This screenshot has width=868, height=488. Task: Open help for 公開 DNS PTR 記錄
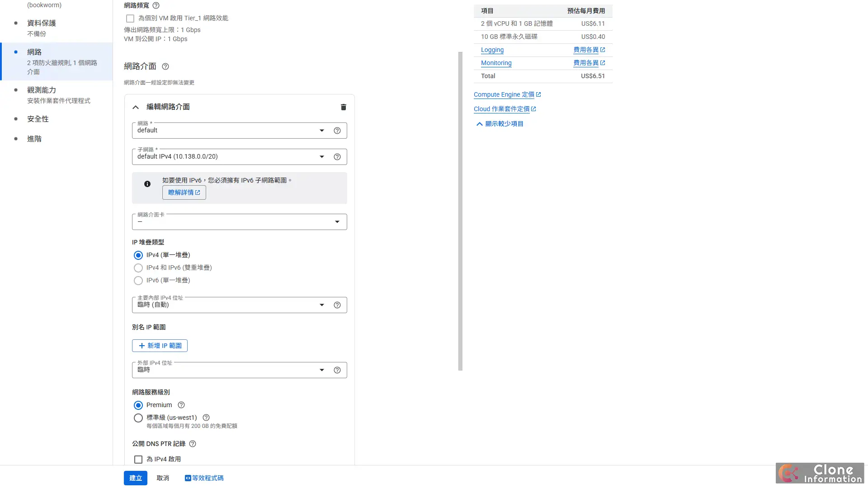pos(192,444)
